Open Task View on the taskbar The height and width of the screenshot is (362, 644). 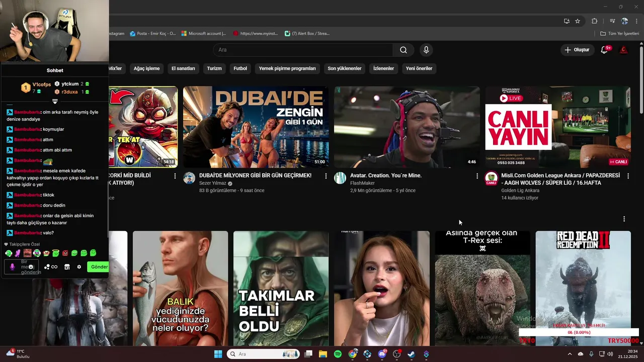pyautogui.click(x=308, y=354)
